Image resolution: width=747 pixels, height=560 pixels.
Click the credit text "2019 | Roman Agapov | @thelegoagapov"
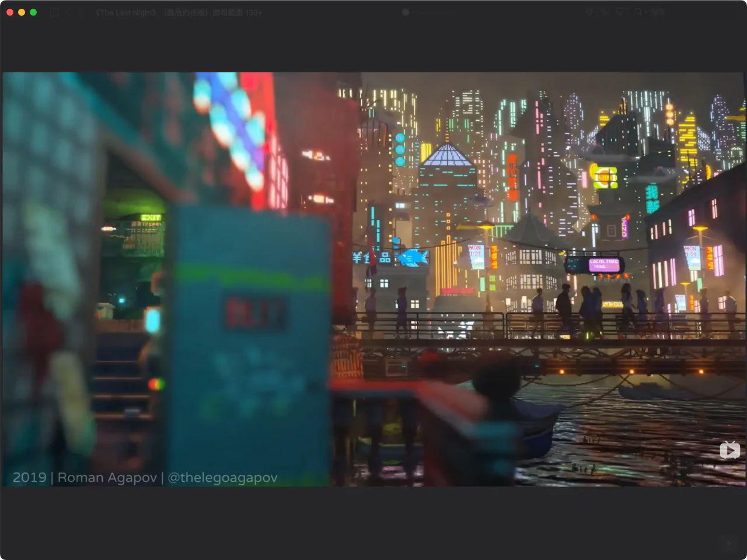click(x=145, y=477)
